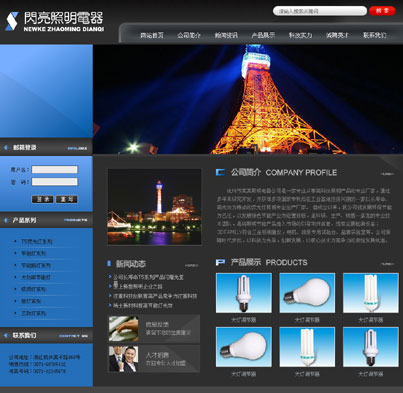Open the MORE link in Products heading
403x393 pixels.
tap(387, 264)
